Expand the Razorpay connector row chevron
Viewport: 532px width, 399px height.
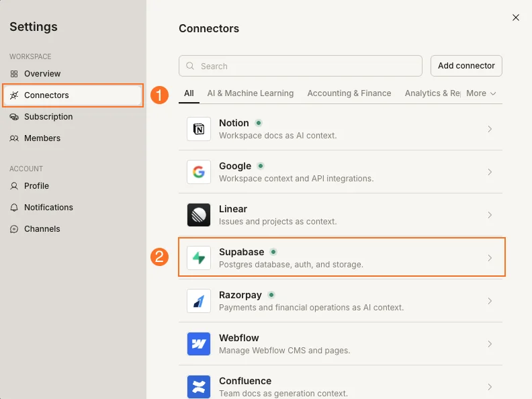click(x=490, y=301)
